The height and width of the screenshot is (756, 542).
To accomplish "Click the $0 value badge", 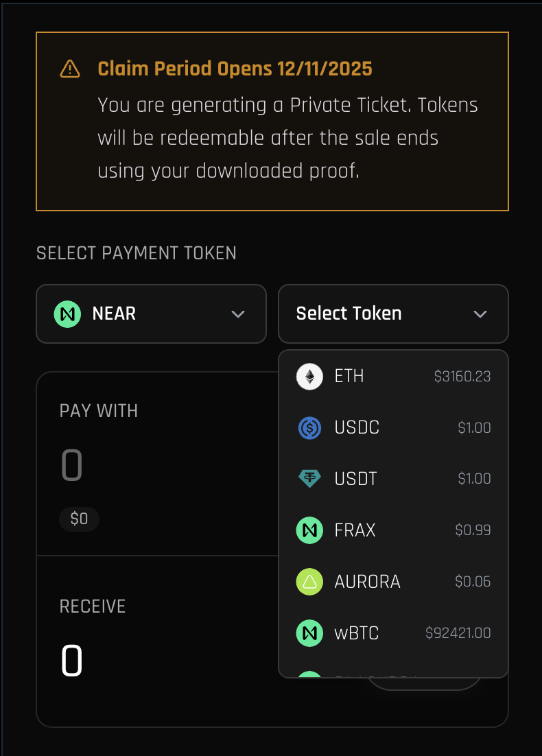I will (80, 519).
